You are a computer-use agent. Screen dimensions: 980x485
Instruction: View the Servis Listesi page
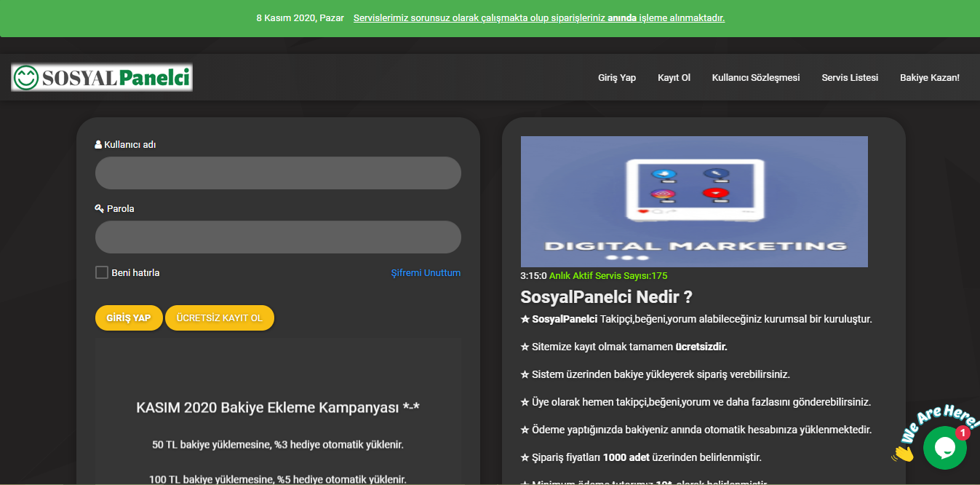[850, 77]
